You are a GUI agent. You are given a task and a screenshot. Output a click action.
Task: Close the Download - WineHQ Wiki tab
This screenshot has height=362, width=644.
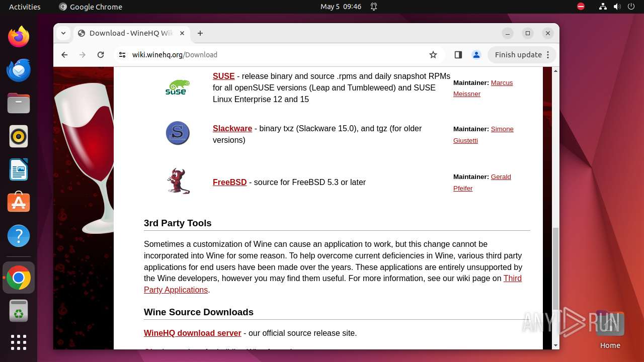click(182, 33)
